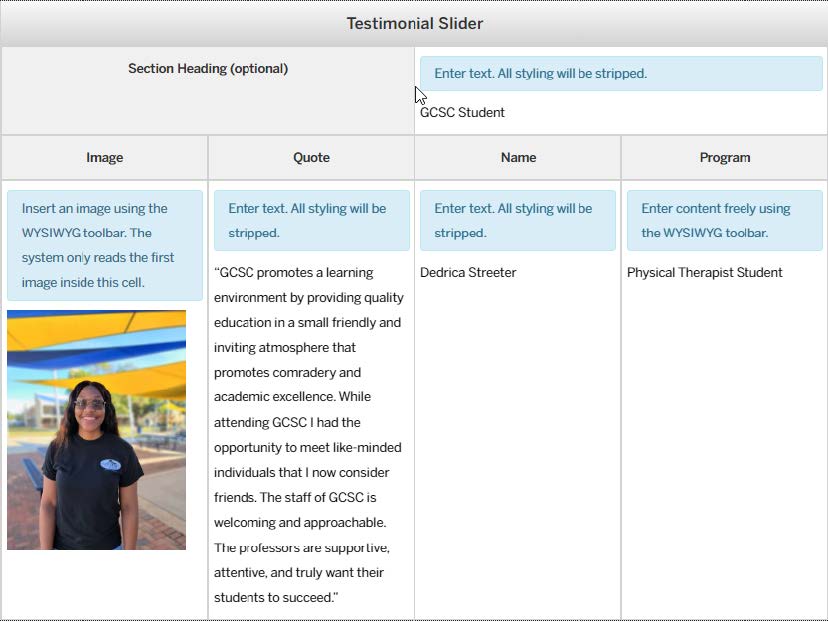
Task: Click the WYSIWYG program instruction box
Action: 724,220
